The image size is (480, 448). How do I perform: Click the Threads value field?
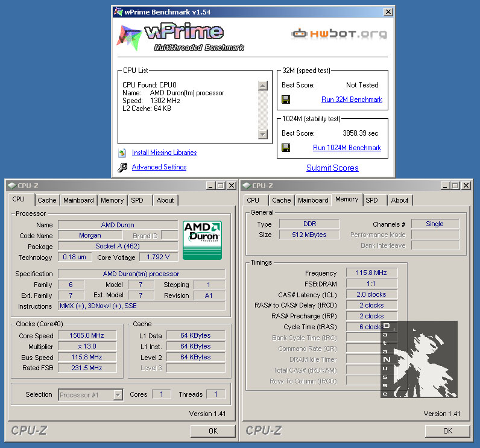(x=216, y=394)
